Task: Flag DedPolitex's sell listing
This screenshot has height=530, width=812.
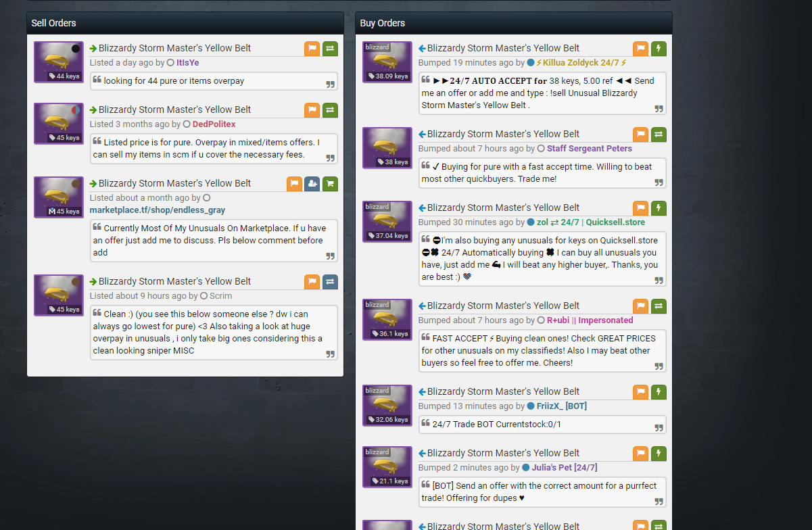Action: 312,110
